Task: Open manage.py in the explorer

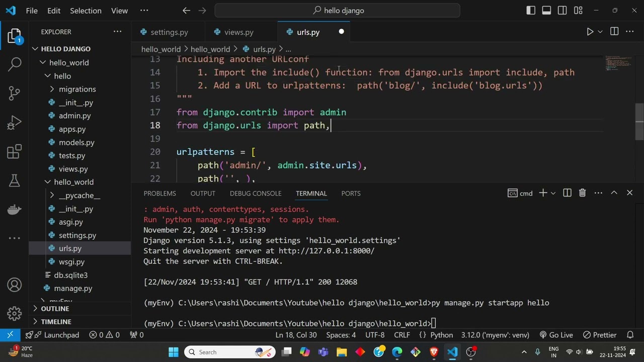Action: click(73, 288)
